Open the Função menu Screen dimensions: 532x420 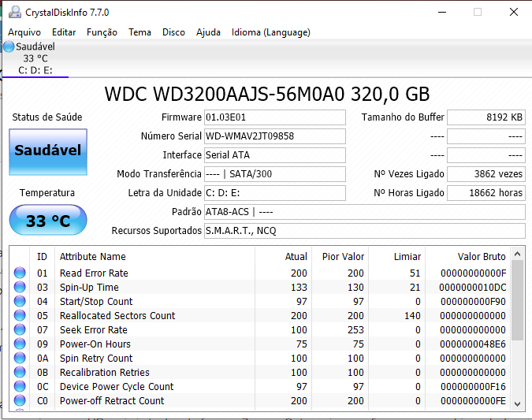(x=102, y=32)
